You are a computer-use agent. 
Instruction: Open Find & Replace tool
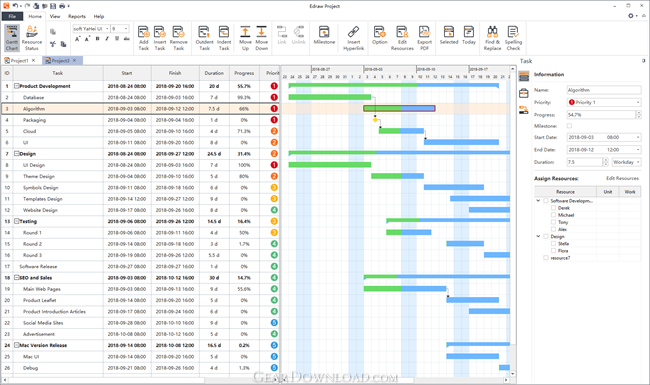[492, 38]
